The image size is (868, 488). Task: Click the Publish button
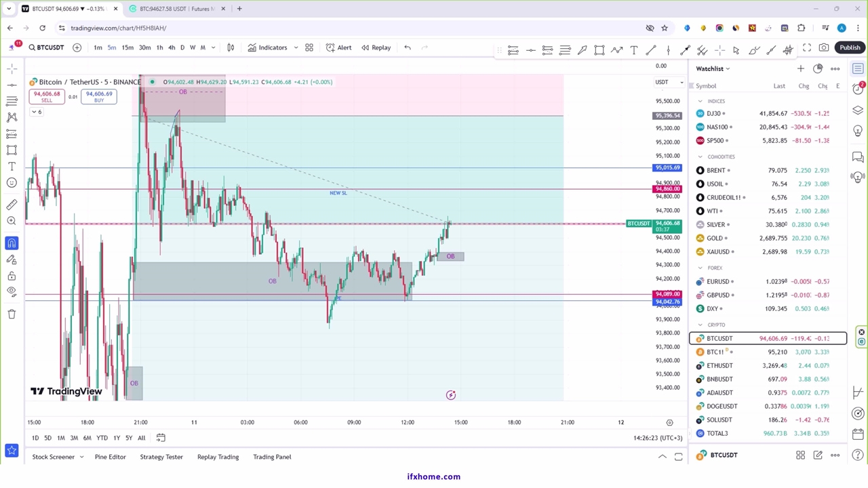tap(850, 47)
